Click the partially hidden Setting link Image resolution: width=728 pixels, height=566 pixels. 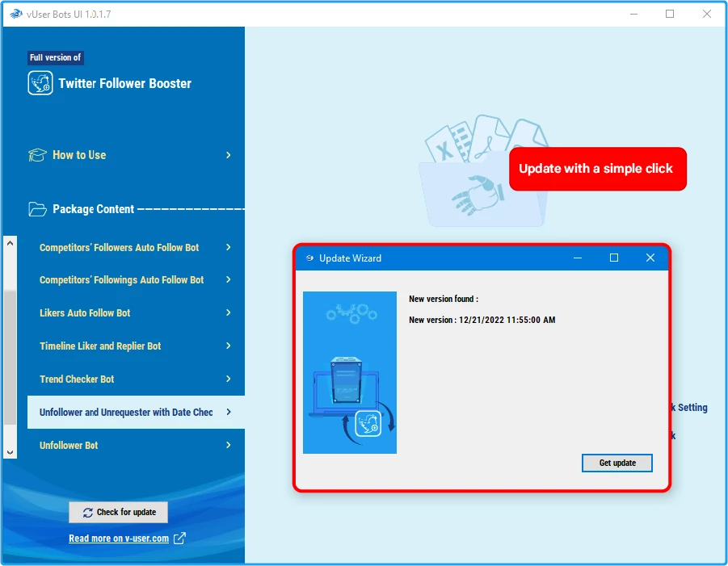pos(689,407)
